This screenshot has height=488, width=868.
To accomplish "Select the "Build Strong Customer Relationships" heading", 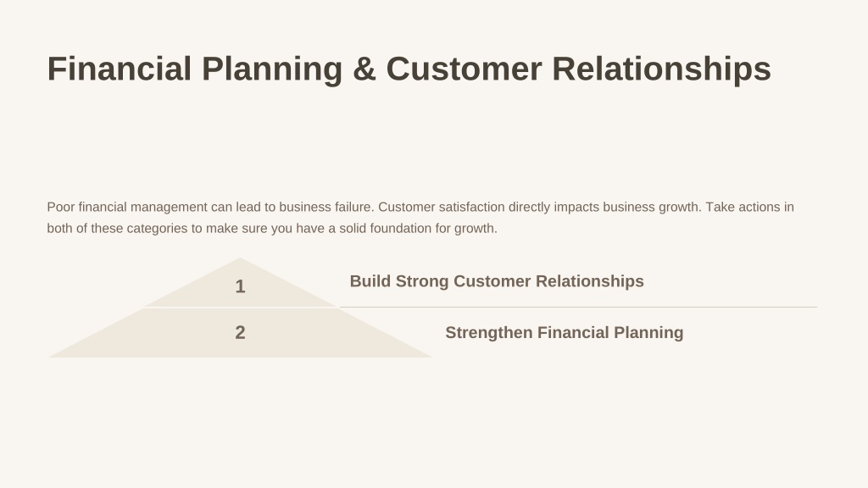I will (x=497, y=281).
